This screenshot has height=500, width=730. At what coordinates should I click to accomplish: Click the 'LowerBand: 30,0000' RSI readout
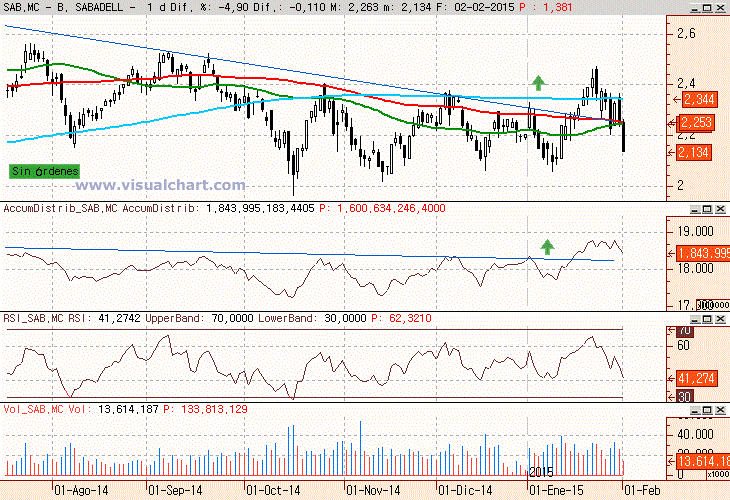click(312, 318)
